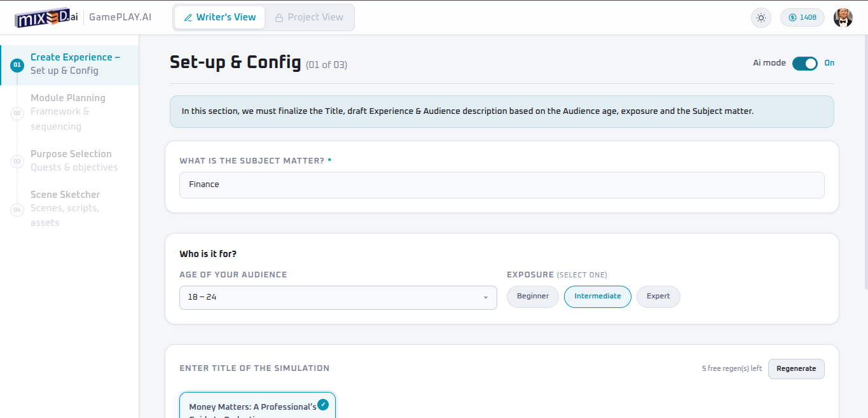
Task: Open the Age of Your Audience dropdown
Action: [x=338, y=298]
